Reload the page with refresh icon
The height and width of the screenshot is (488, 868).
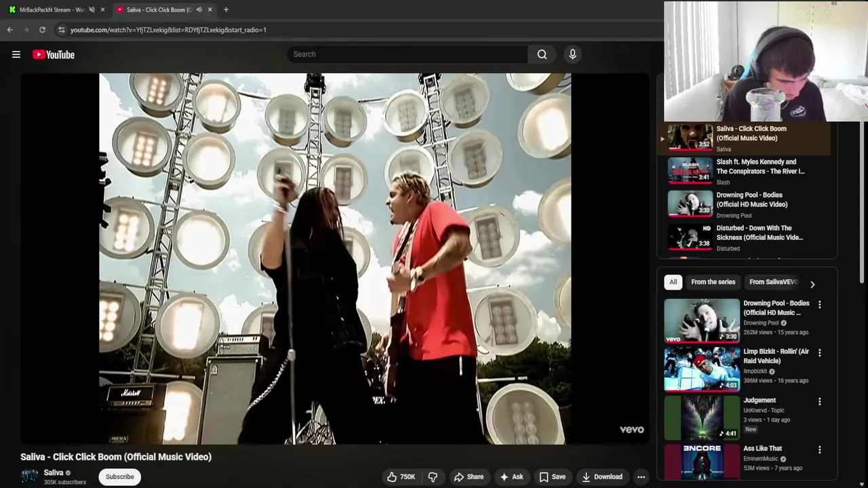click(42, 30)
